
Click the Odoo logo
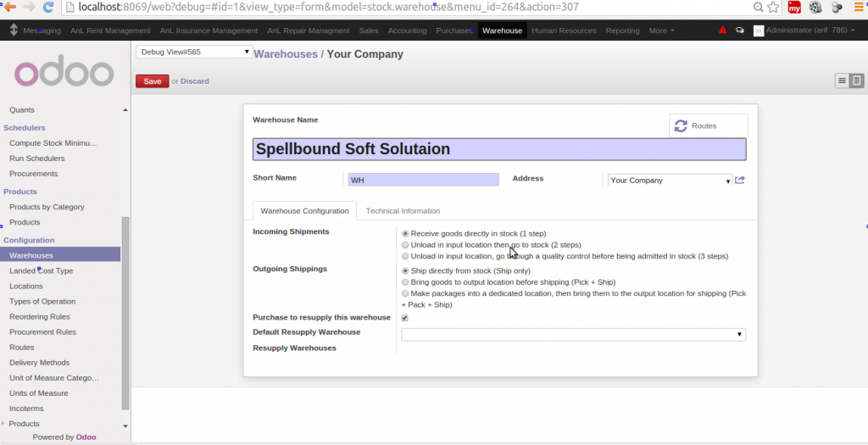(64, 73)
